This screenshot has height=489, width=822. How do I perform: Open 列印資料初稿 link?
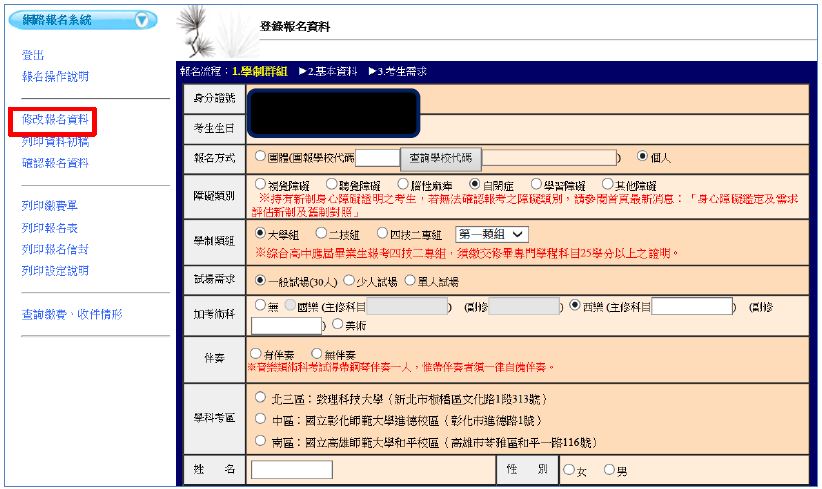click(55, 142)
